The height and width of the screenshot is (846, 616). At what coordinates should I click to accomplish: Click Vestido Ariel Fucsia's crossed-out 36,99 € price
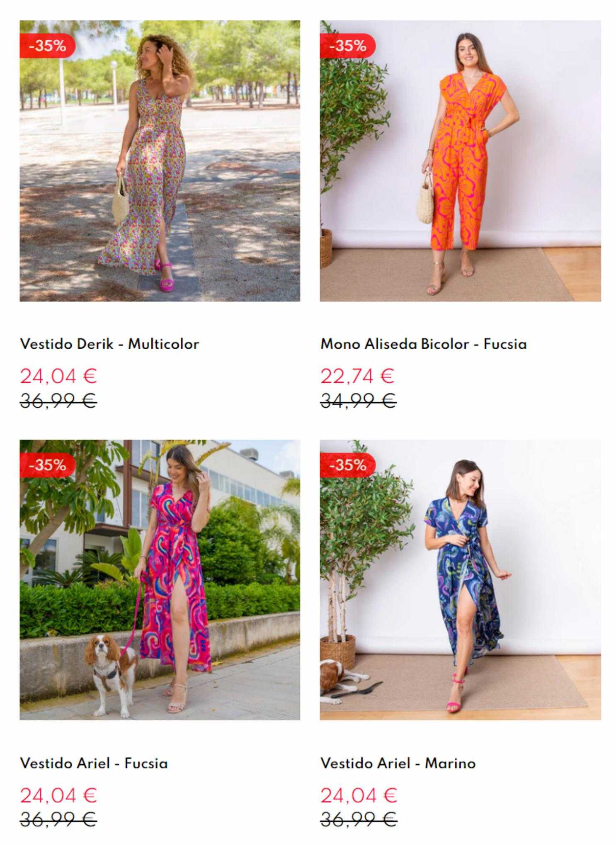[58, 820]
